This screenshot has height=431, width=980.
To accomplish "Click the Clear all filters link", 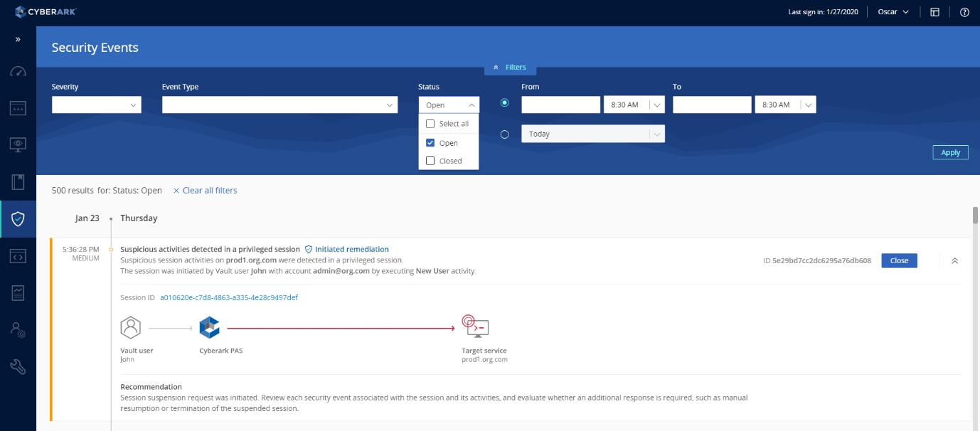I will (x=205, y=191).
